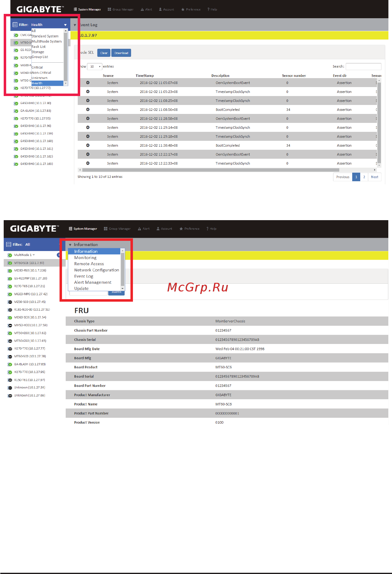Click the Clear button for Node SEL
This screenshot has width=392, height=574.
point(104,53)
